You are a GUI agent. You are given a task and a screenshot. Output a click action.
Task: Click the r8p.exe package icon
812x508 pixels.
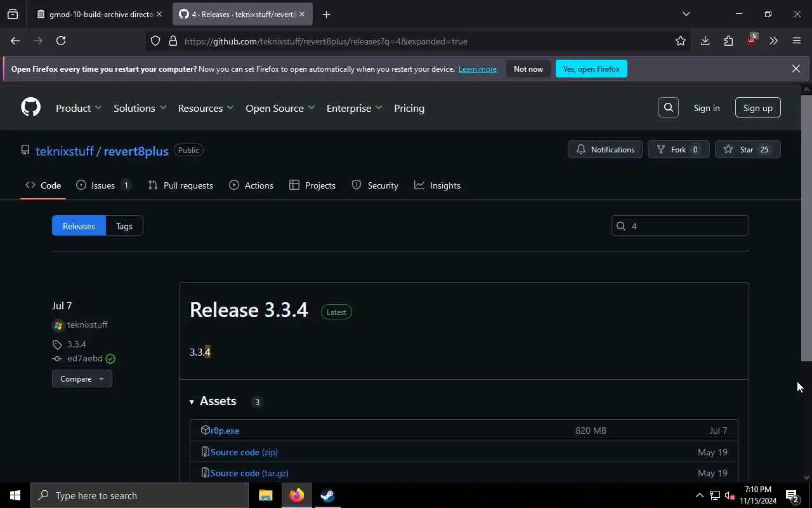[205, 430]
